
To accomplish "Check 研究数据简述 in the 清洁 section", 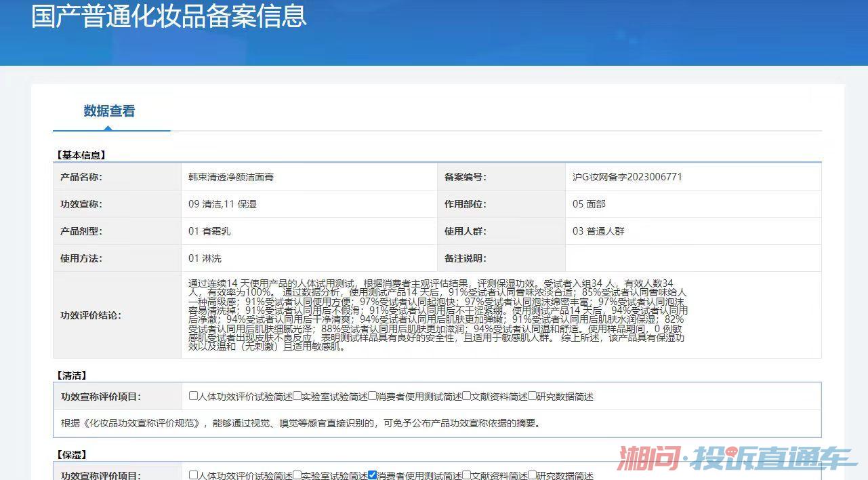I will coord(532,396).
